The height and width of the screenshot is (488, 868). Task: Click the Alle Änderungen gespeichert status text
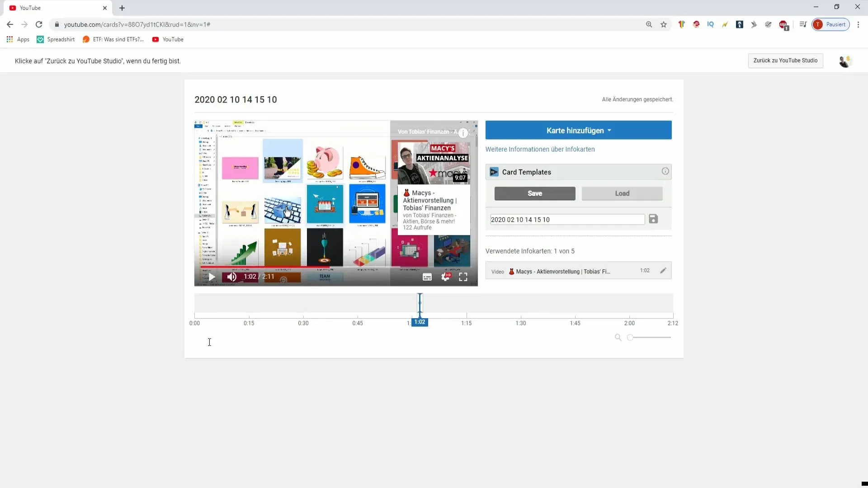pos(637,99)
